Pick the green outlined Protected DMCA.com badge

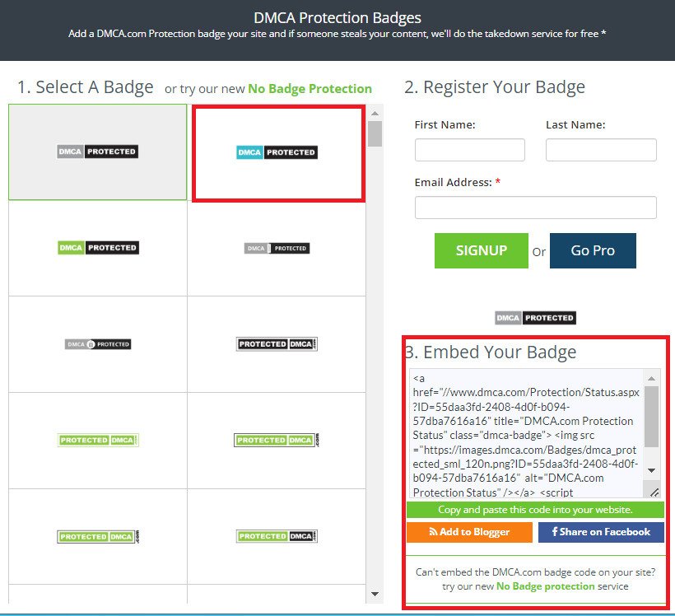[277, 441]
